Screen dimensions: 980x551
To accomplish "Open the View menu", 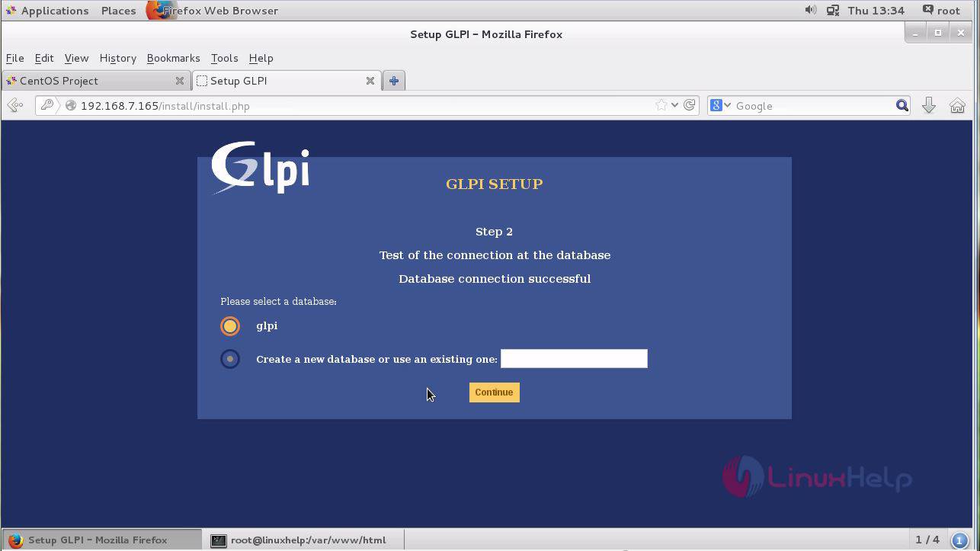I will tap(76, 58).
